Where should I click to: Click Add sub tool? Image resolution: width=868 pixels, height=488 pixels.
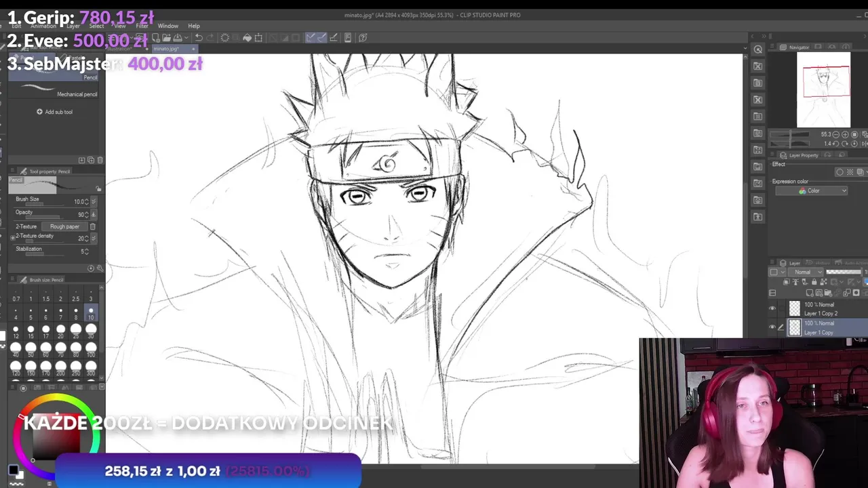click(55, 112)
